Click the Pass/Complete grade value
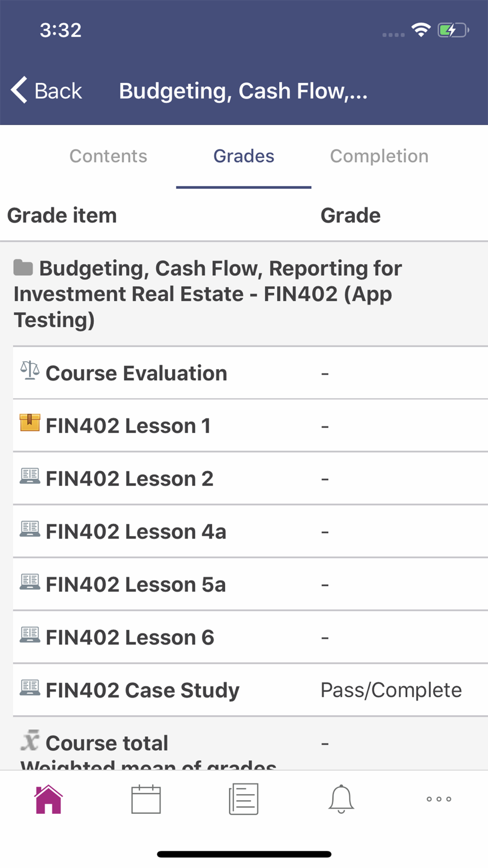Image resolution: width=488 pixels, height=868 pixels. pyautogui.click(x=391, y=690)
